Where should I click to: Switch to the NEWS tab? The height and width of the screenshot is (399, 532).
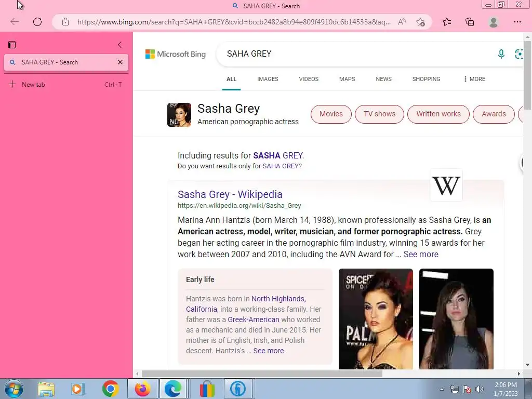pos(384,79)
